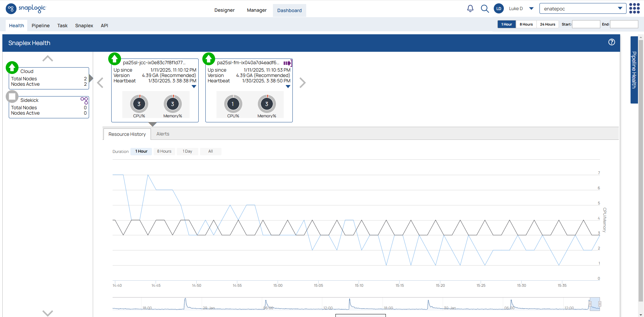Viewport: 644px width, 317px height.
Task: Select the Sidekick snaplex card
Action: coord(49,107)
